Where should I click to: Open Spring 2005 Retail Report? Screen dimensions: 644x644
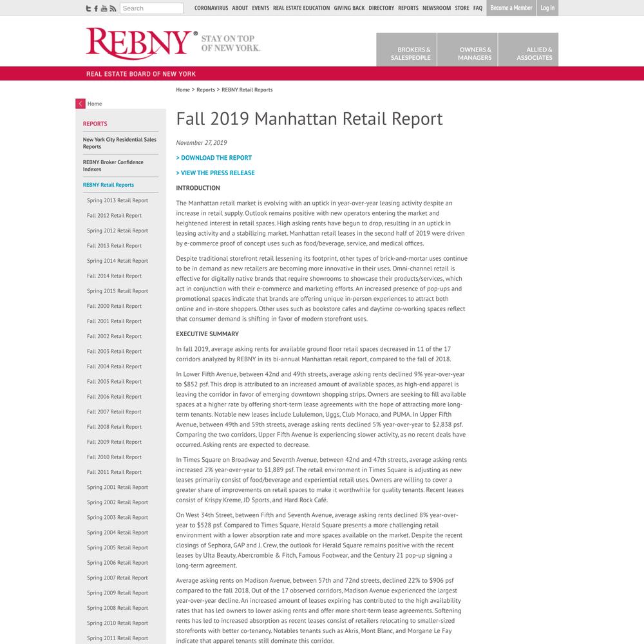[117, 547]
